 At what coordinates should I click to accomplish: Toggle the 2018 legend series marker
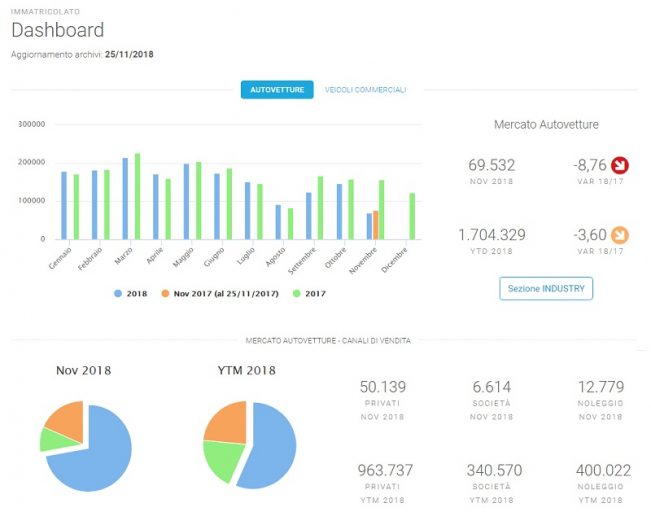coord(118,294)
